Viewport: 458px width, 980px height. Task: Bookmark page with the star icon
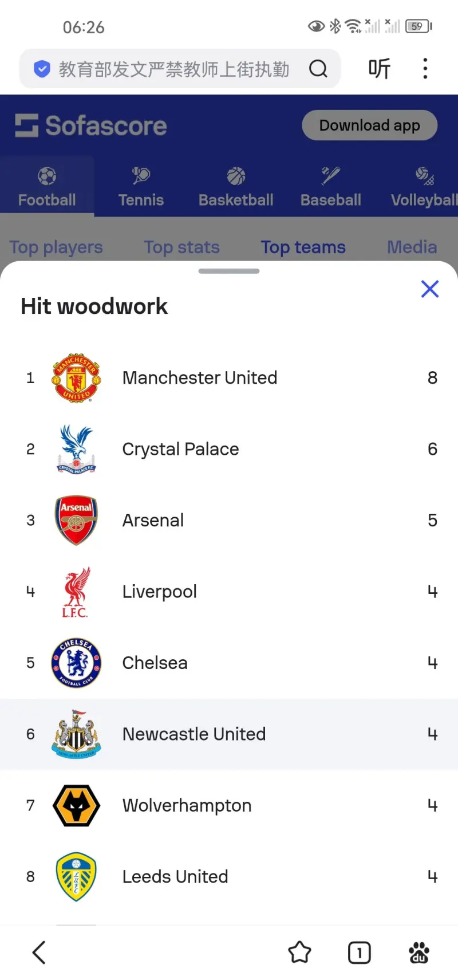coord(299,953)
